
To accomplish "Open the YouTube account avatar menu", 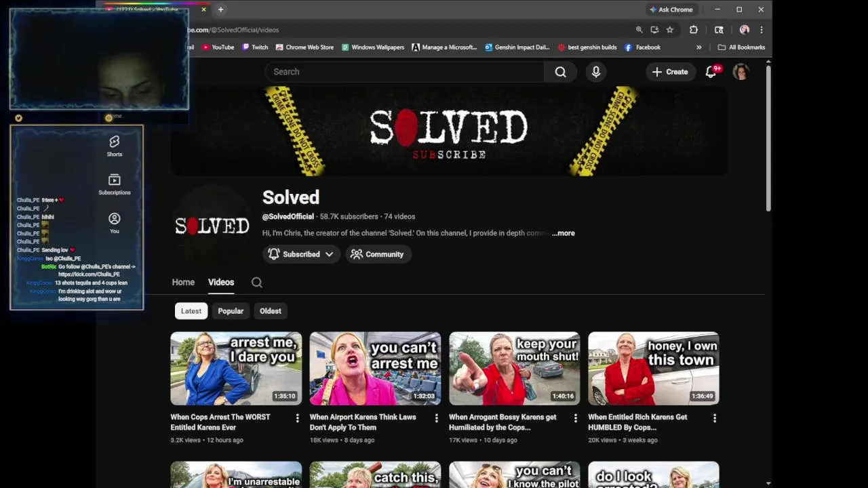I will (x=741, y=71).
